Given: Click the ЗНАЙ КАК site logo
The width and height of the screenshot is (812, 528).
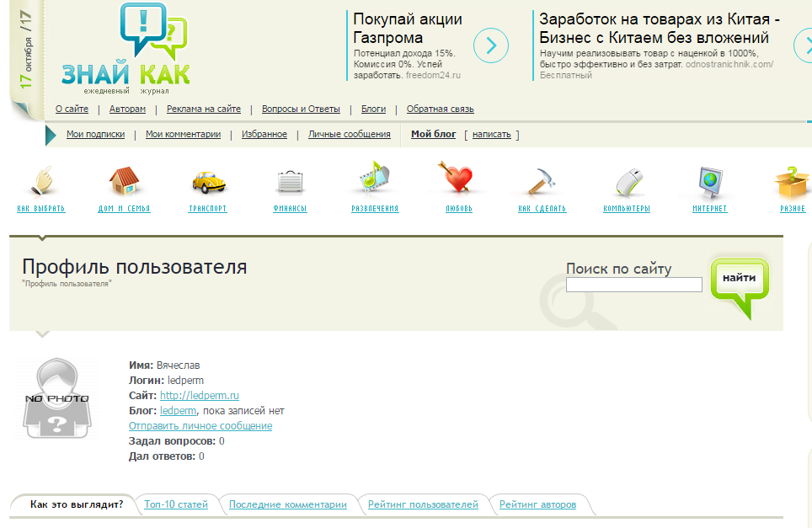Looking at the screenshot, I should [x=126, y=51].
